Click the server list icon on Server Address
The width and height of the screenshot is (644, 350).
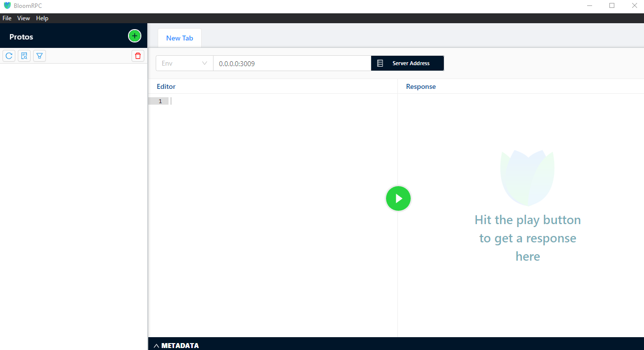click(x=380, y=63)
